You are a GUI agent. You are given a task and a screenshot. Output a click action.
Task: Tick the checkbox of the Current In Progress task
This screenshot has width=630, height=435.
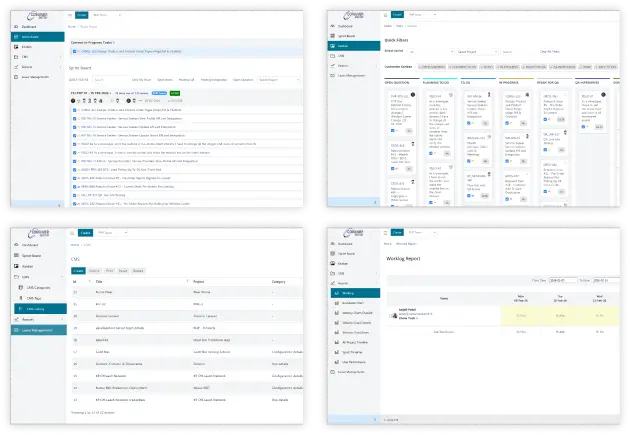[x=75, y=52]
